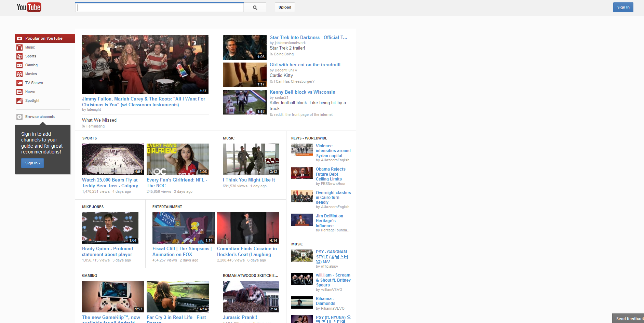Open DecentFunTV channel link
This screenshot has height=323, width=644.
coord(286,70)
